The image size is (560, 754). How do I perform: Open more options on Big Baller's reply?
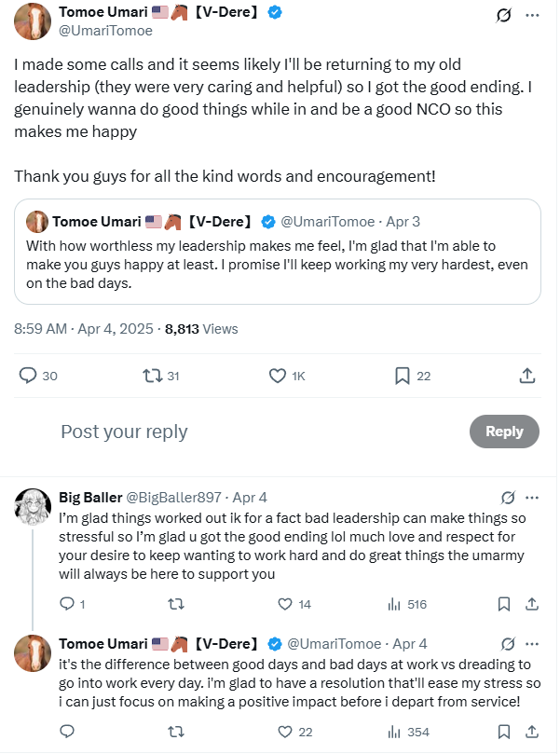coord(532,497)
